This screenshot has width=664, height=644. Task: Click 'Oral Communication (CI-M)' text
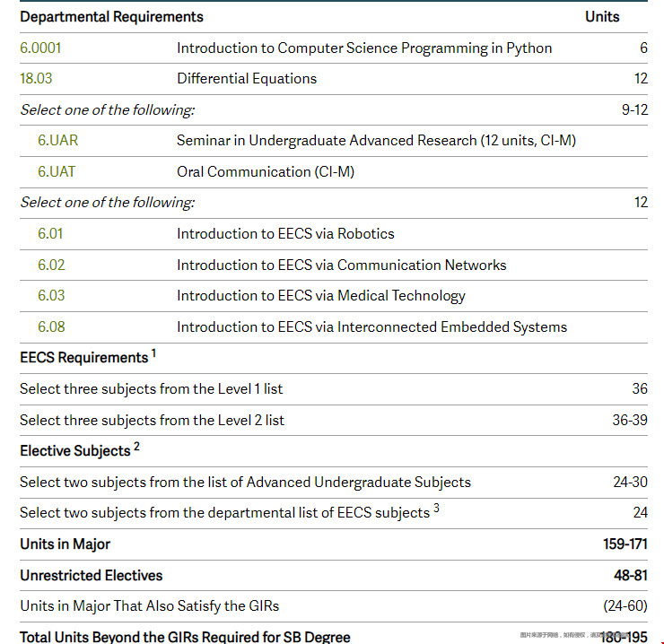tap(266, 171)
